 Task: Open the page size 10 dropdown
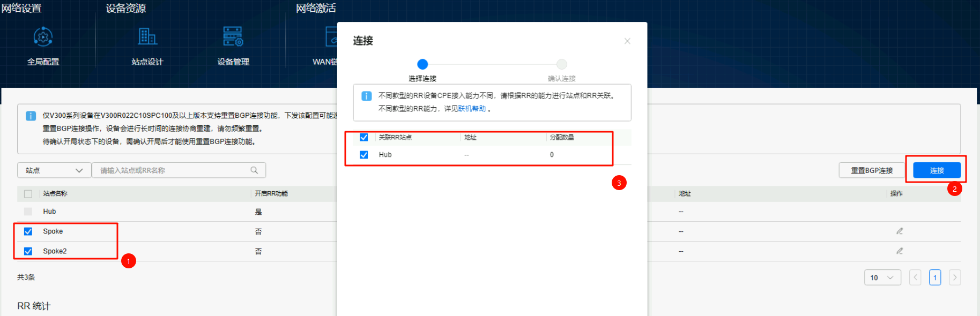tap(882, 277)
